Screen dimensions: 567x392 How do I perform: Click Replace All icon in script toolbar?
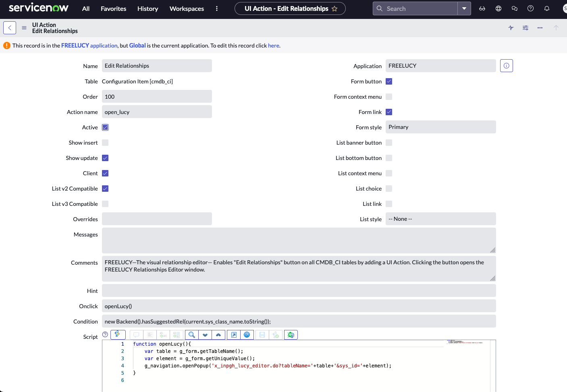[x=177, y=335]
